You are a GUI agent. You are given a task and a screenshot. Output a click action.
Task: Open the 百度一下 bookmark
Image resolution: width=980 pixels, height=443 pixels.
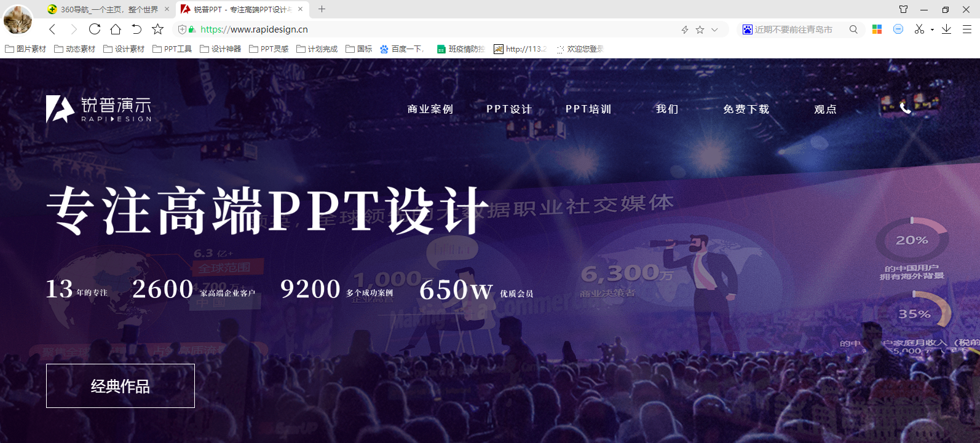[x=402, y=49]
